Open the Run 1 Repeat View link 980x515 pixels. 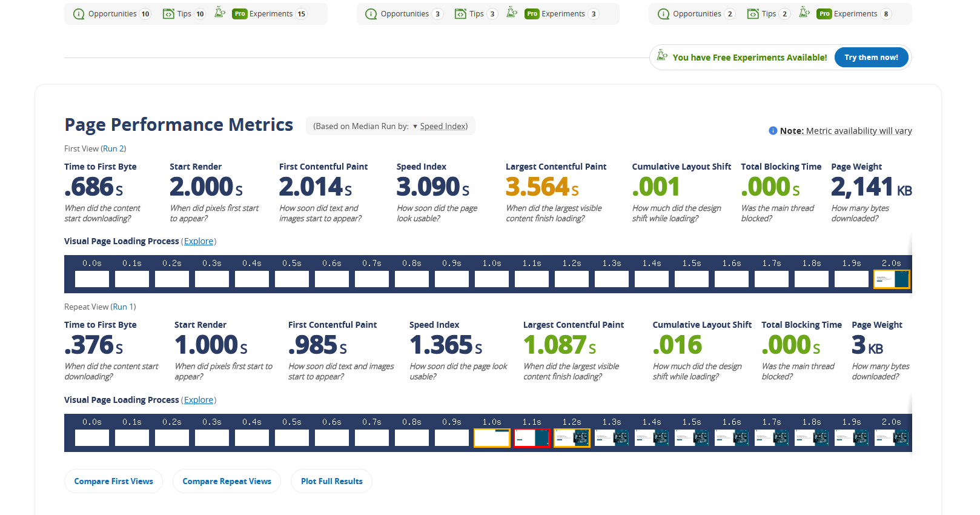coord(124,307)
